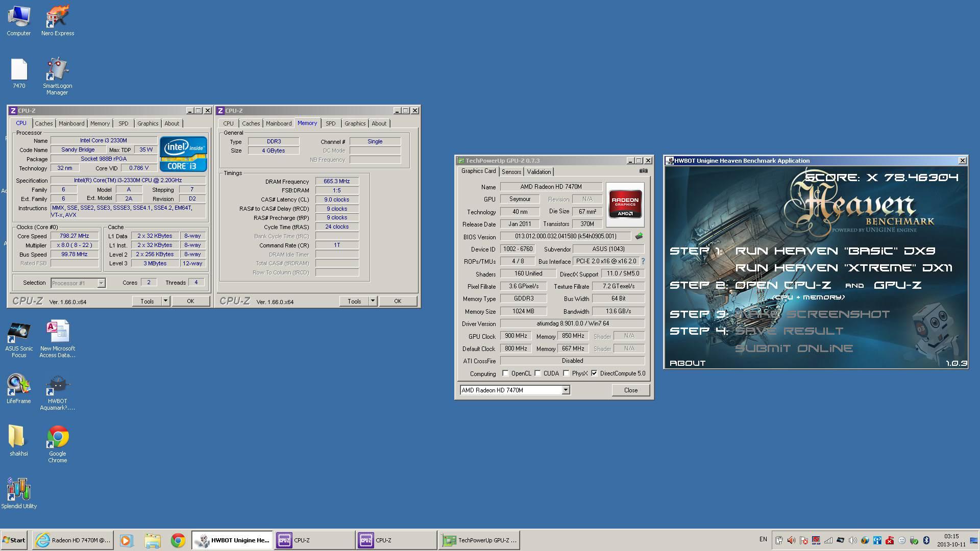Open Media Player from taskbar
Viewport: 980px width, 551px height.
[127, 540]
